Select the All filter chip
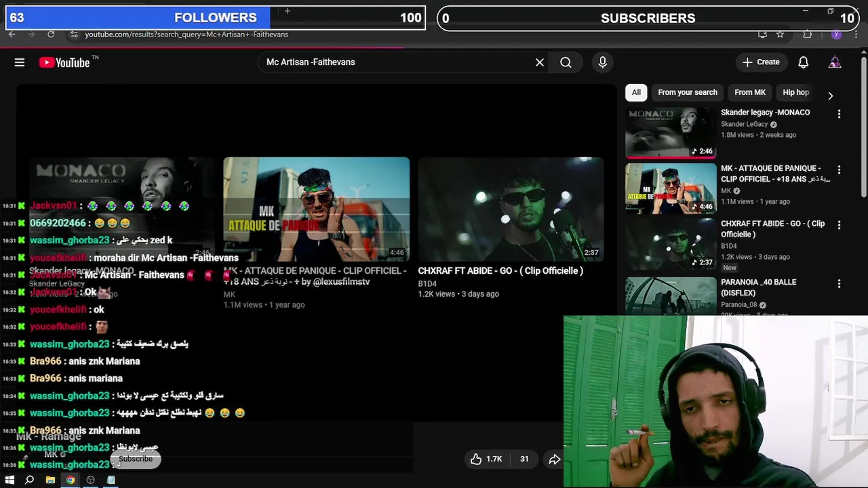This screenshot has width=868, height=488. 636,92
